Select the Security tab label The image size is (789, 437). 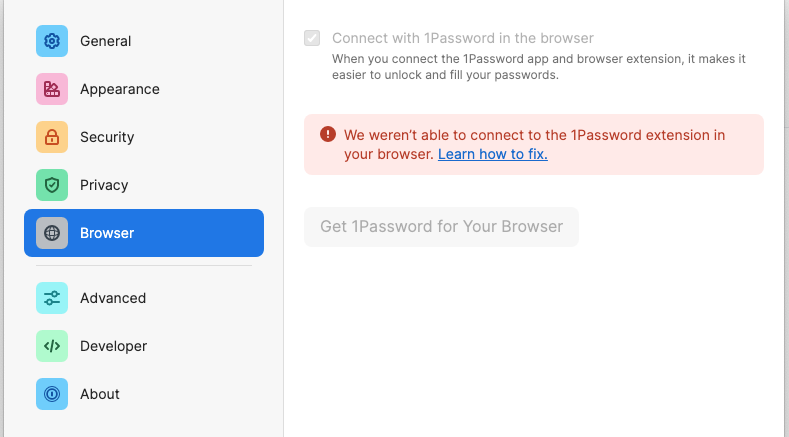tap(107, 137)
